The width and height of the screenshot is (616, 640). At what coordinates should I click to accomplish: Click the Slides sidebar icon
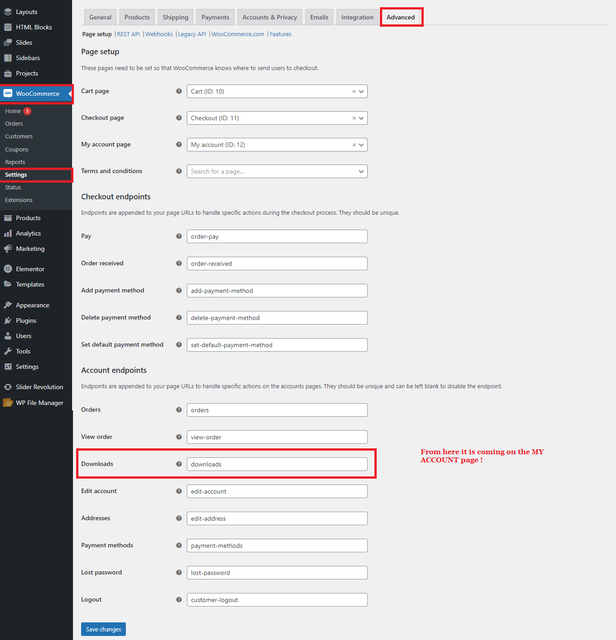(x=8, y=42)
